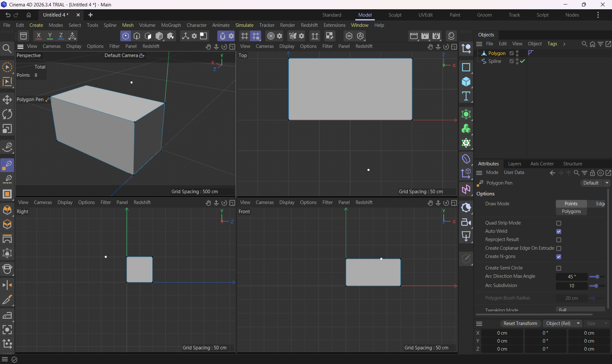The height and width of the screenshot is (364, 612).
Task: Open the Mesh menu
Action: point(128,25)
